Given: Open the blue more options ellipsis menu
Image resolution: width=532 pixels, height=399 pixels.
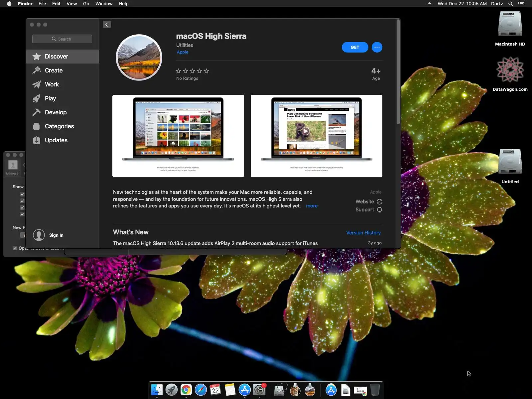Looking at the screenshot, I should pyautogui.click(x=377, y=47).
